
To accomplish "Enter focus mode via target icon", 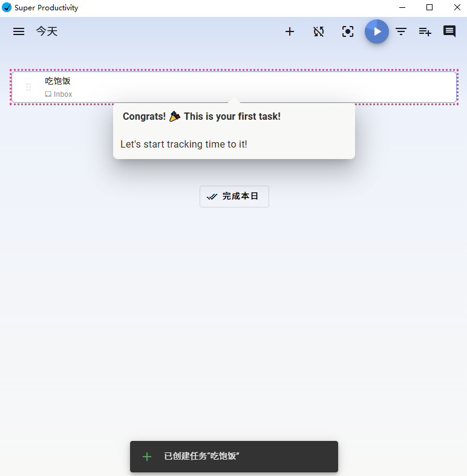I will click(x=348, y=31).
